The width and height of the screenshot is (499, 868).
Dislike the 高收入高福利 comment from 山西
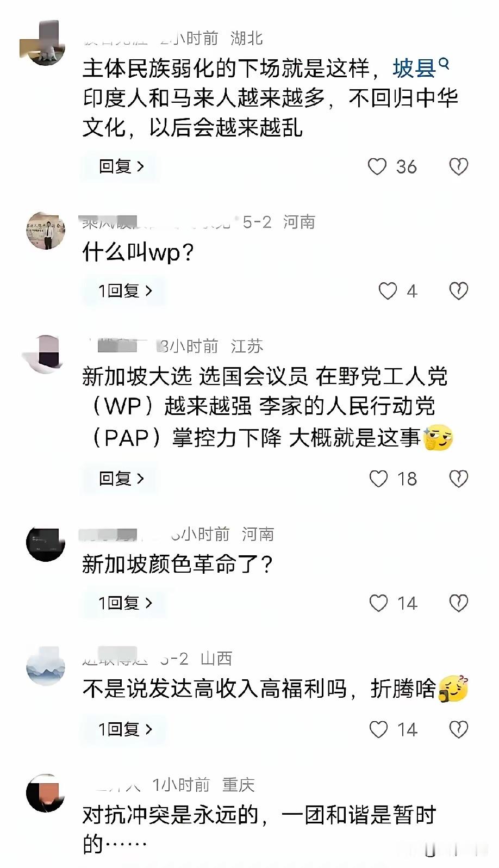pos(459,729)
